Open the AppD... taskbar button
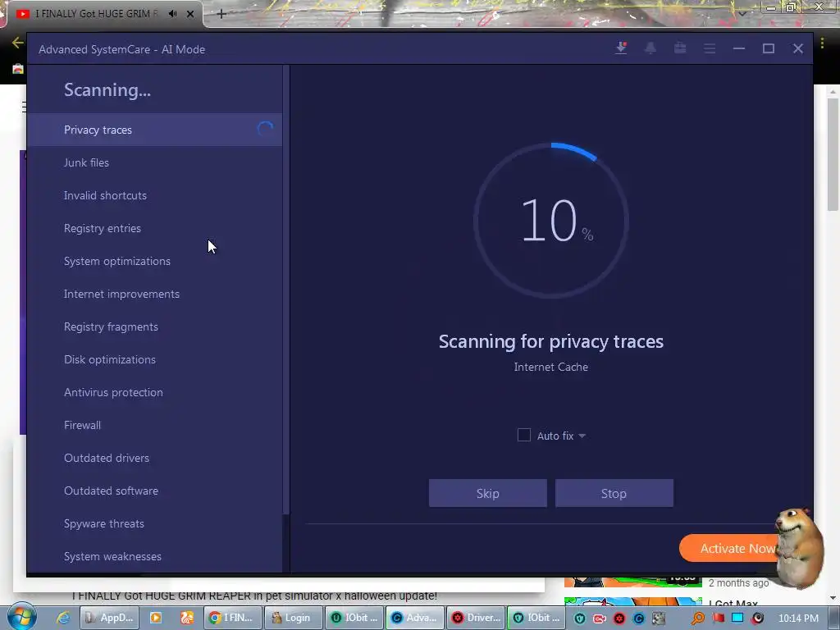This screenshot has height=630, width=840. (110, 618)
